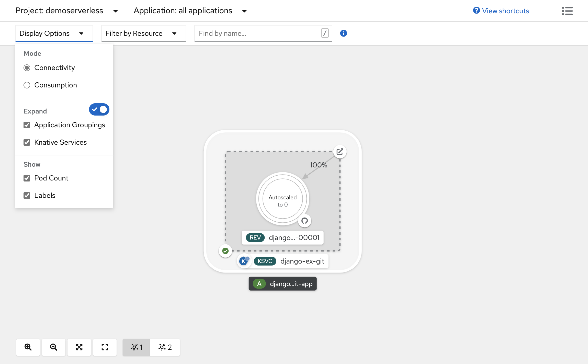Click the green checkmark status icon
This screenshot has width=588, height=364.
(225, 251)
